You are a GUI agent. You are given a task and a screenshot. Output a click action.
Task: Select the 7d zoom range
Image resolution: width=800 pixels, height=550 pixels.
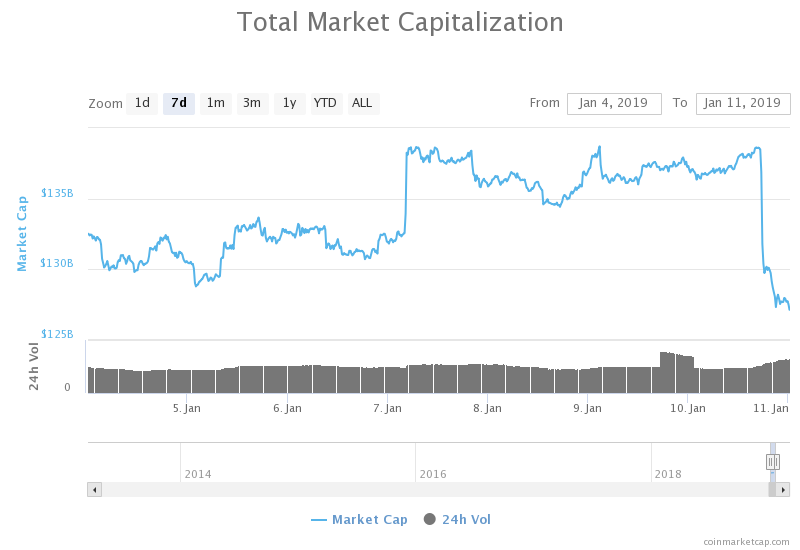179,103
